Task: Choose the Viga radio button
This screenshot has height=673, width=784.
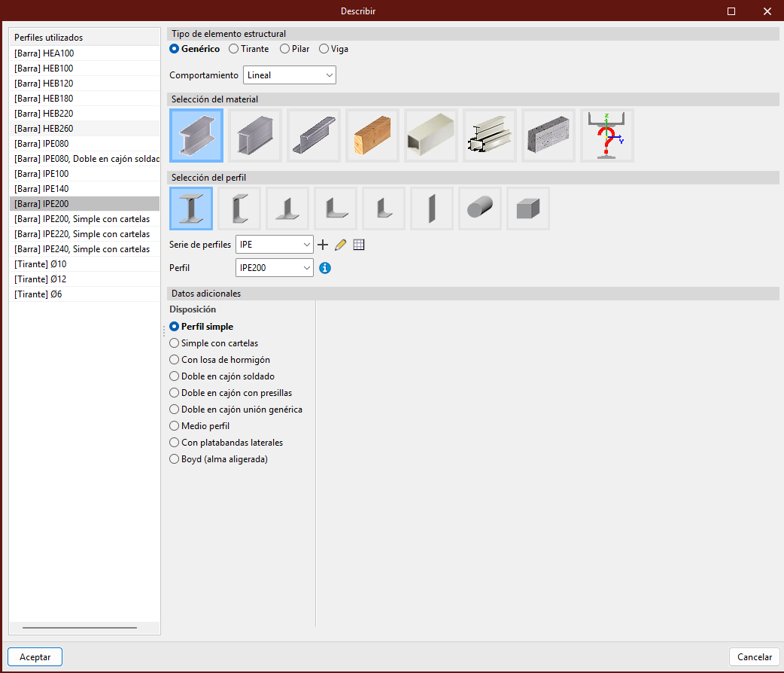Action: pos(324,49)
